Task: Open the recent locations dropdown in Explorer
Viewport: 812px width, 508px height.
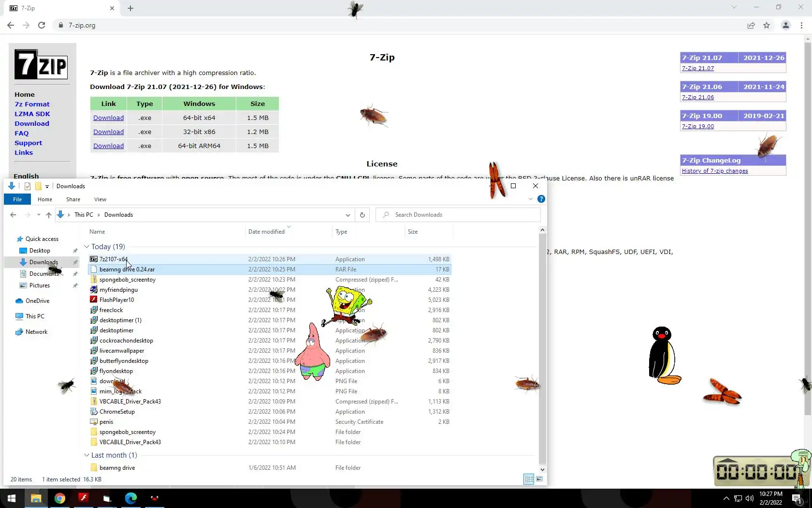Action: pyautogui.click(x=39, y=215)
